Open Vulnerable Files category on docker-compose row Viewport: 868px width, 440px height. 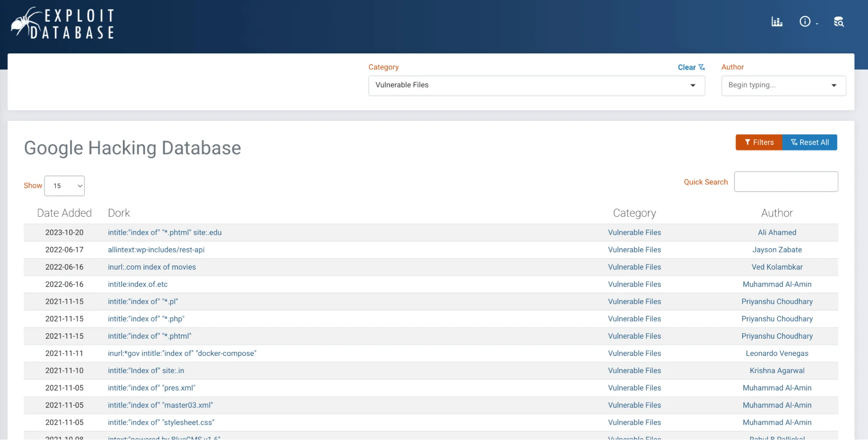[634, 354]
